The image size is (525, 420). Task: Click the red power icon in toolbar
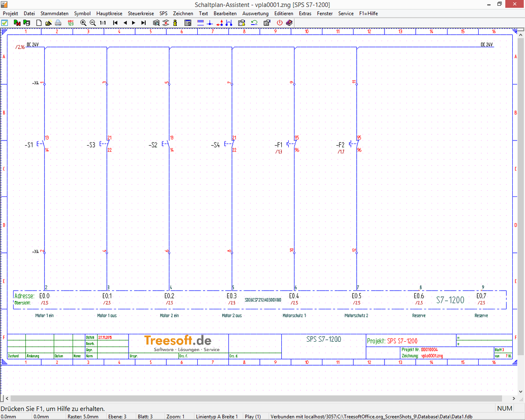pos(280,22)
